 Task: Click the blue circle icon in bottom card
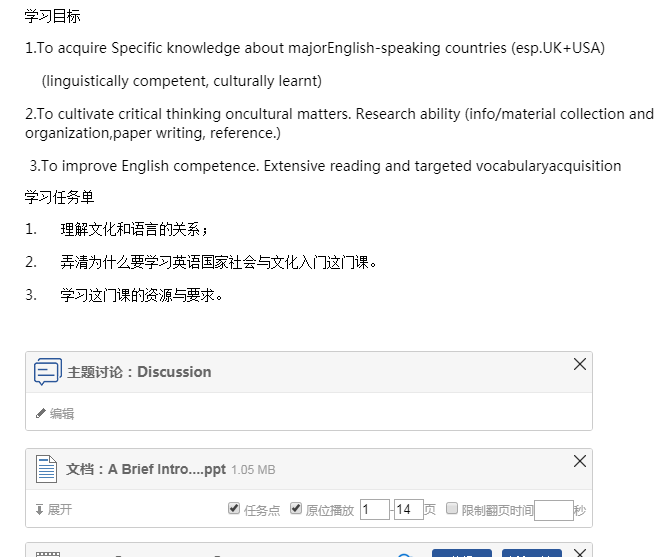(403, 554)
